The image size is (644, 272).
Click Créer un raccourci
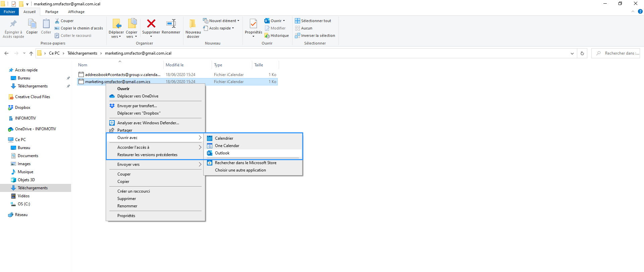(x=155, y=191)
